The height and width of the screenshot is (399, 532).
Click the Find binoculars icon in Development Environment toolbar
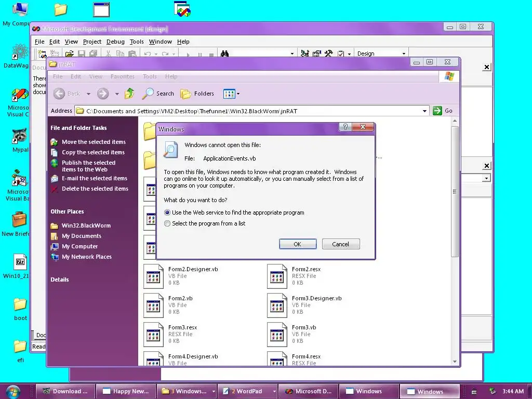coord(224,54)
